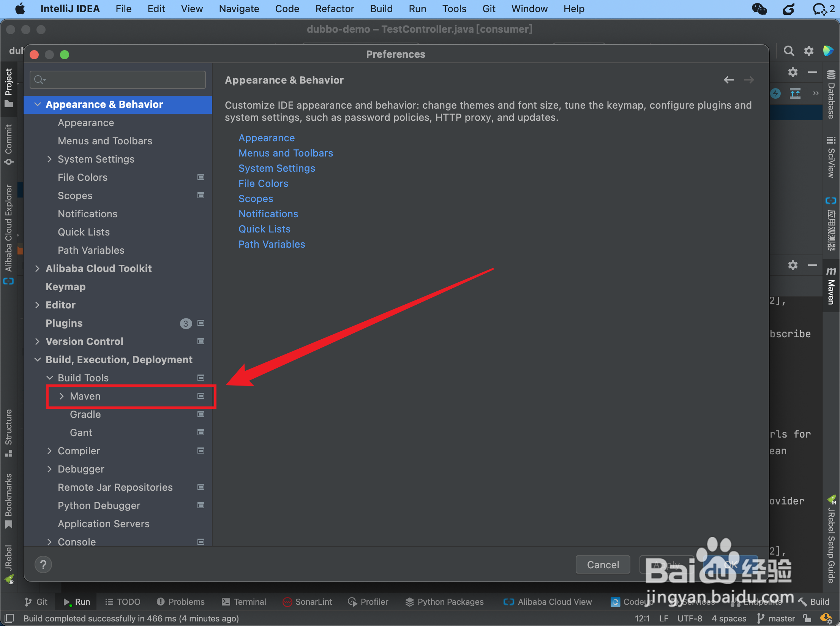The image size is (840, 626).
Task: Click the Apple menu icon
Action: (x=20, y=9)
